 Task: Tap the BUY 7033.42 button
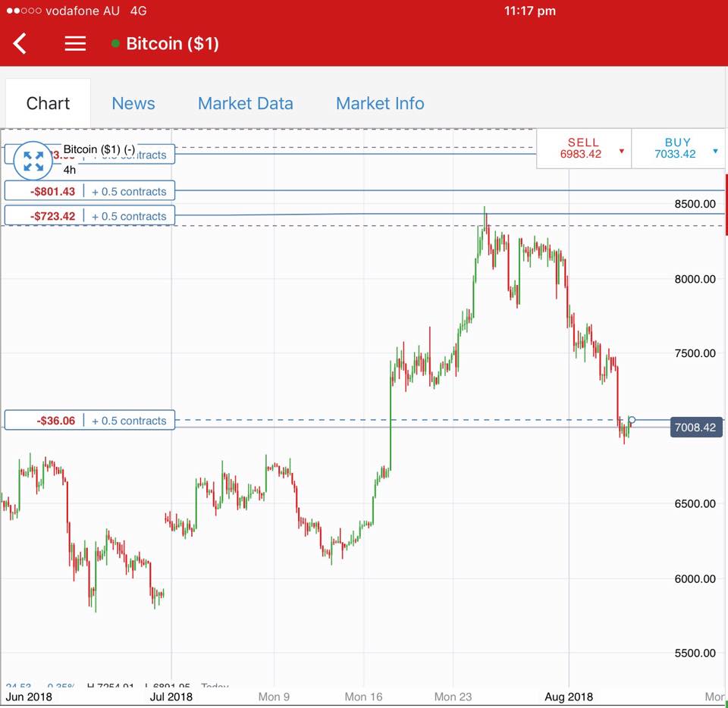[x=678, y=149]
